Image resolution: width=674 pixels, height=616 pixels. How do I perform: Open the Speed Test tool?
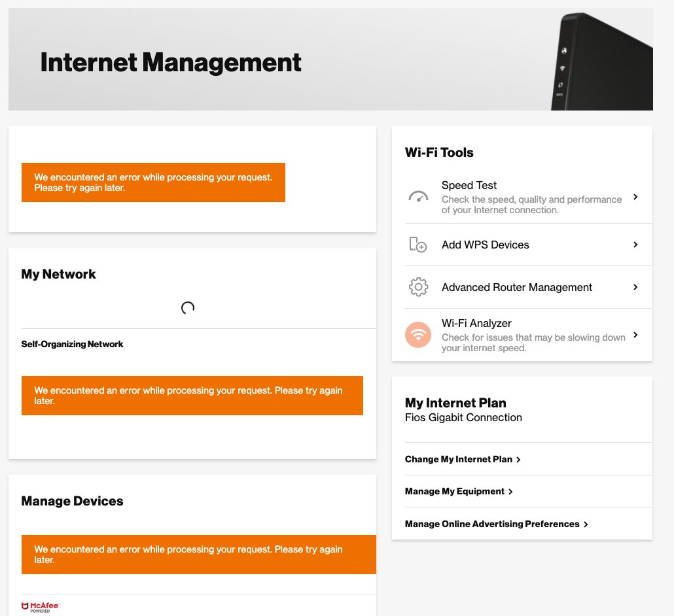(528, 197)
